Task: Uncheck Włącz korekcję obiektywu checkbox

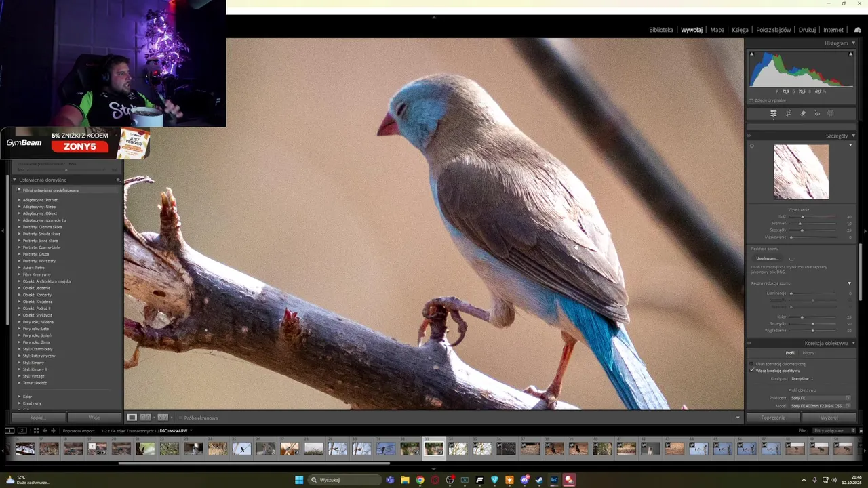Action: (752, 371)
